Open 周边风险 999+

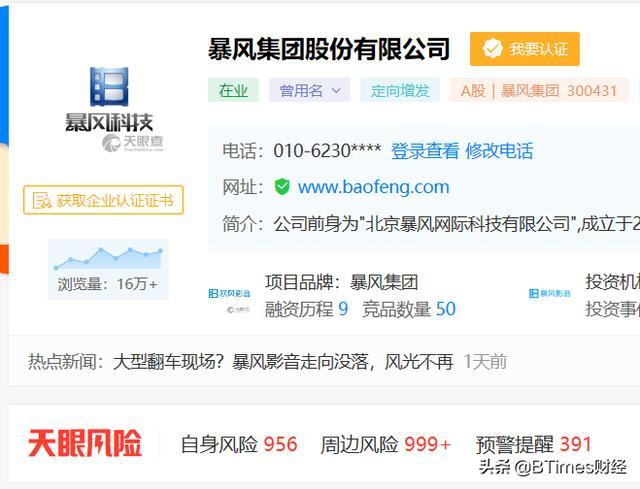386,444
